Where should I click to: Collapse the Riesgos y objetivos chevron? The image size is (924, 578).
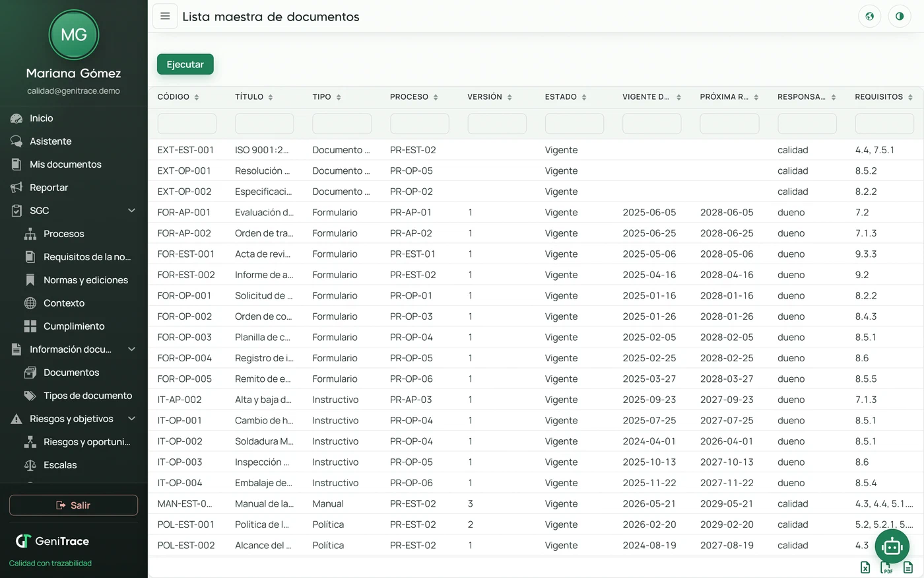point(131,419)
